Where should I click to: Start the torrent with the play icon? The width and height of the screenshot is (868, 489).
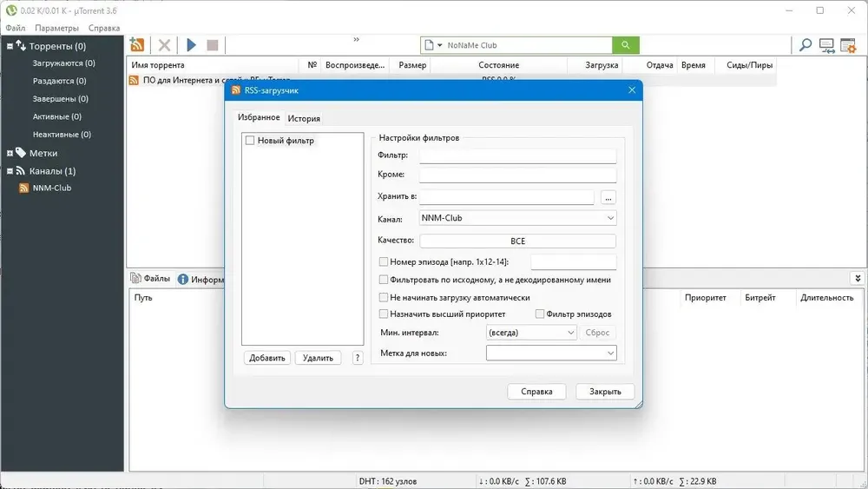(192, 45)
